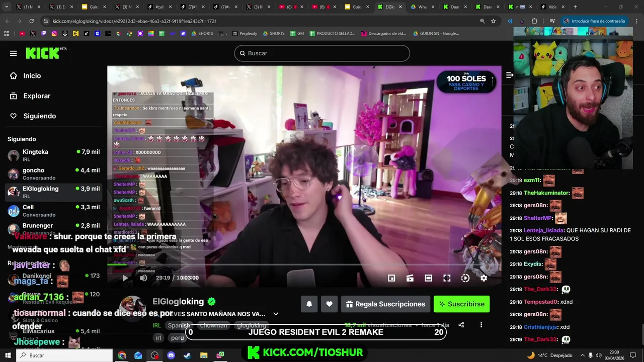Open the Windows Start menu
Image resolution: width=644 pixels, height=362 pixels.
(8, 355)
